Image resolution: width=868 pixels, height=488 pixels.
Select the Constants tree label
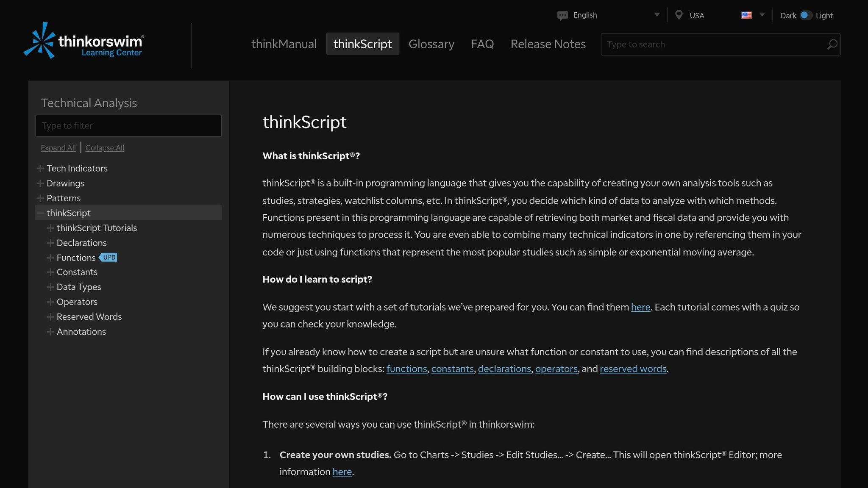tap(77, 272)
